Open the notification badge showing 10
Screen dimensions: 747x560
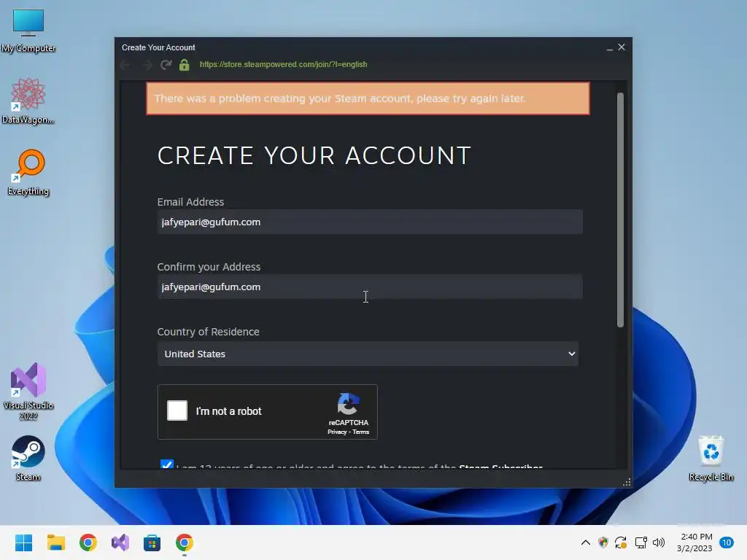(x=727, y=542)
